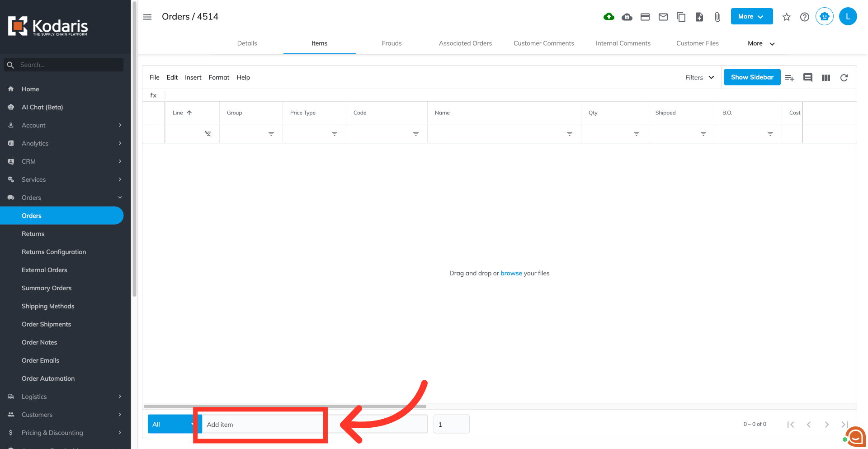
Task: Open the Format menu
Action: point(219,77)
